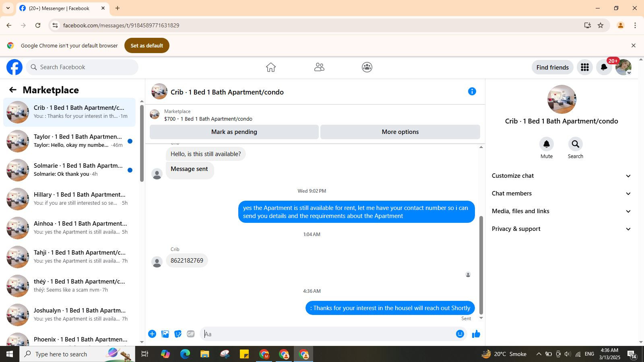644x362 pixels.
Task: Click the conversation message scrollbar
Action: tap(481, 265)
